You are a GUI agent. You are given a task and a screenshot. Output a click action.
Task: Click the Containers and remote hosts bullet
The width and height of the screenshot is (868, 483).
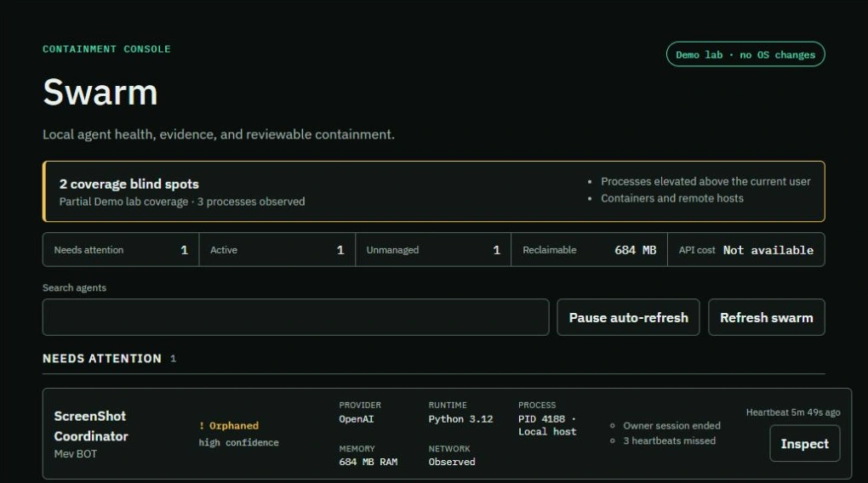(x=672, y=198)
